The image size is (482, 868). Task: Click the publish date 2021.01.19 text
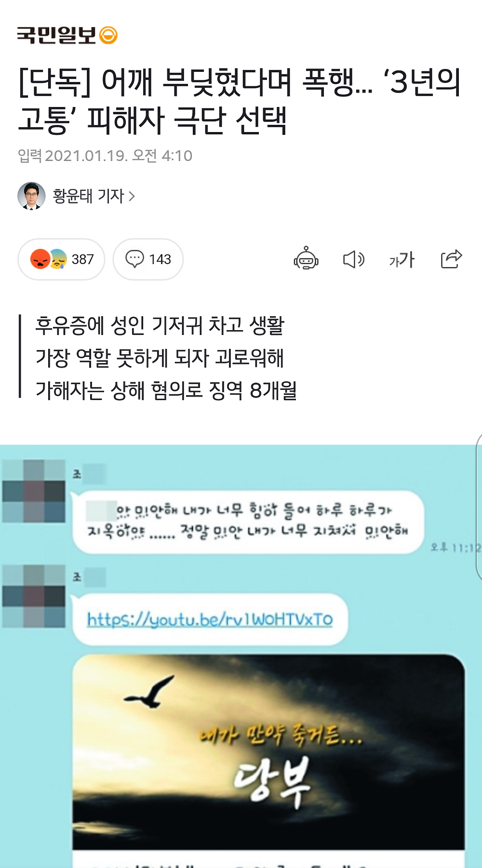[86, 156]
